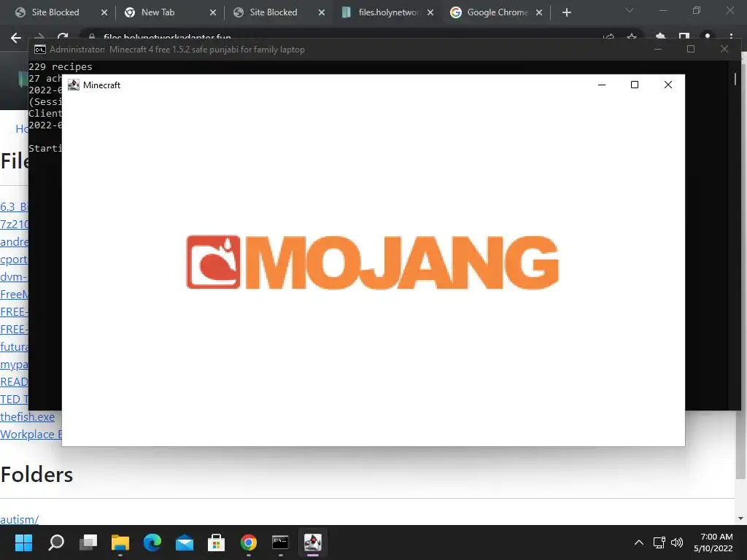Open the Workplace file link

coord(31,435)
